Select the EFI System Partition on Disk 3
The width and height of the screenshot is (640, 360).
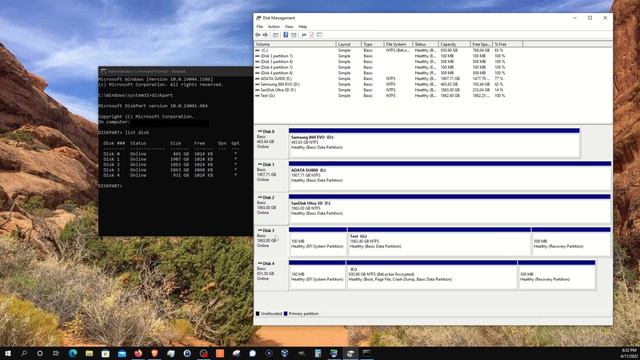[318, 242]
